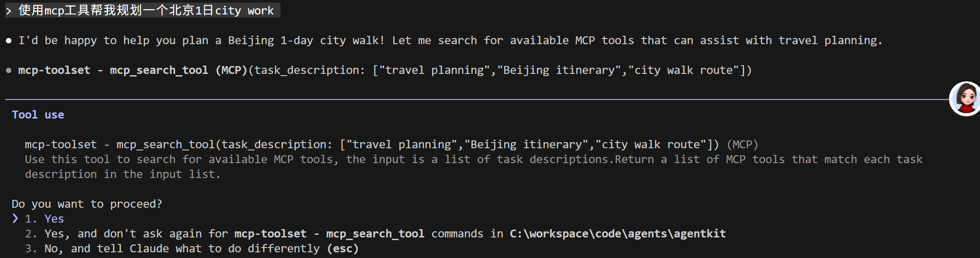
Task: Click the cartoon avatar icon on the right
Action: [966, 99]
